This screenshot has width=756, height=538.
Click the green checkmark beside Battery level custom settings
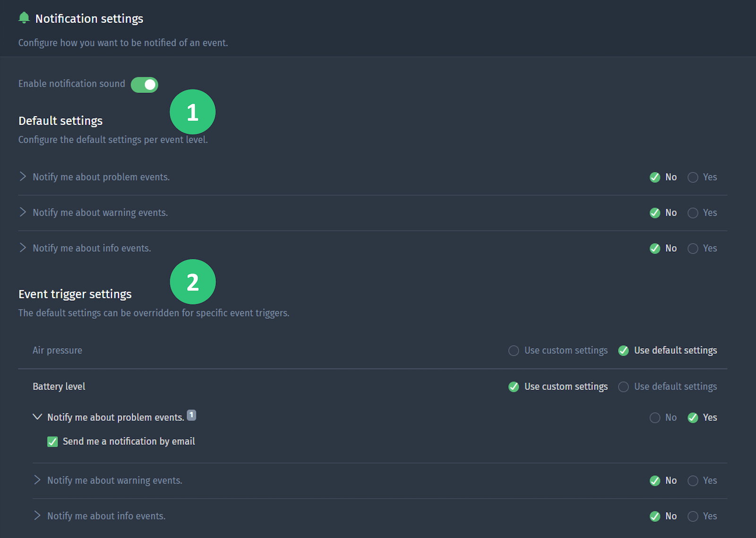click(x=514, y=386)
